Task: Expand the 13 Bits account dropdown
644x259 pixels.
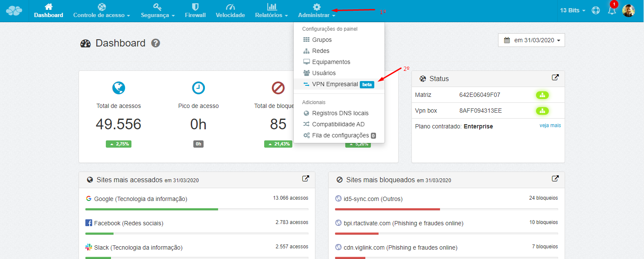Action: [573, 10]
